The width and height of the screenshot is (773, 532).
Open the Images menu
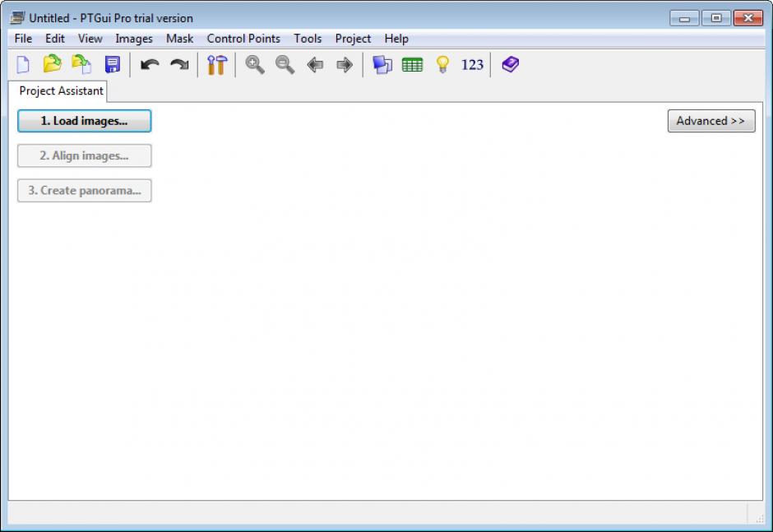click(x=134, y=39)
